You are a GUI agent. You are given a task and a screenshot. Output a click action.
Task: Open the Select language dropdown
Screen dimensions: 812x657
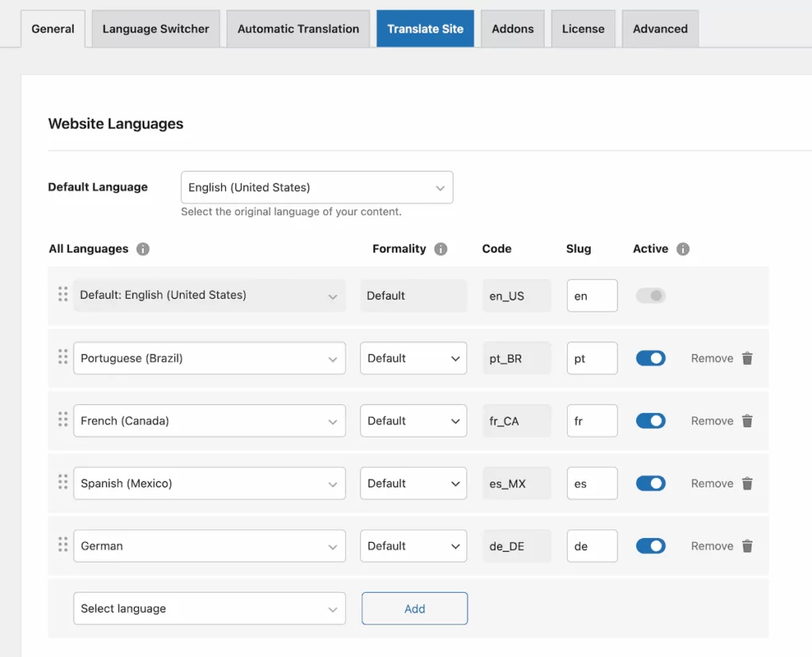coord(209,609)
